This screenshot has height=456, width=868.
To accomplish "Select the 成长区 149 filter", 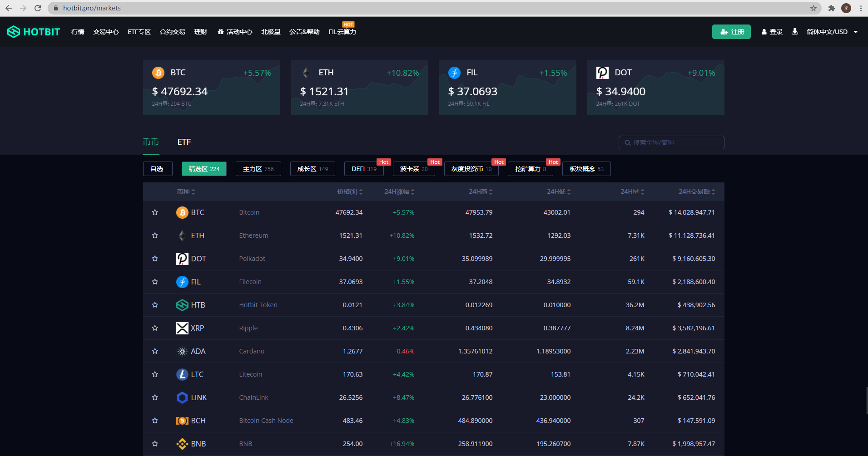I will pyautogui.click(x=312, y=169).
